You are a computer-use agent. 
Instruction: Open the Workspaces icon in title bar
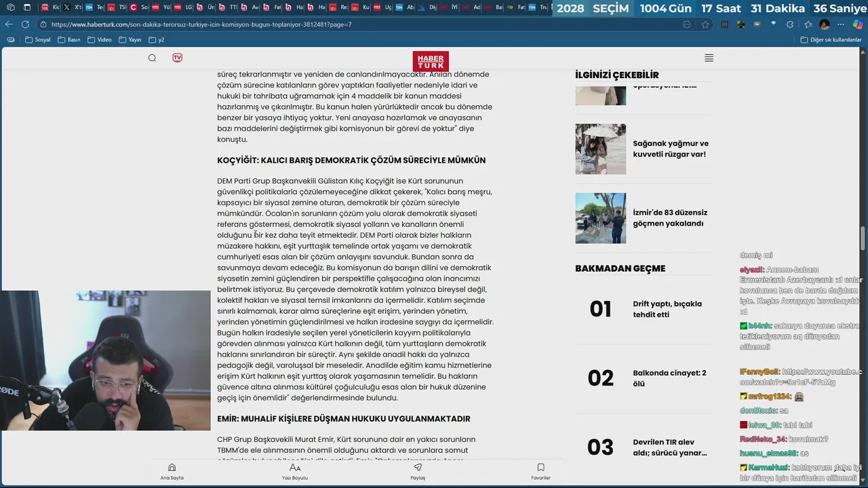coord(10,8)
